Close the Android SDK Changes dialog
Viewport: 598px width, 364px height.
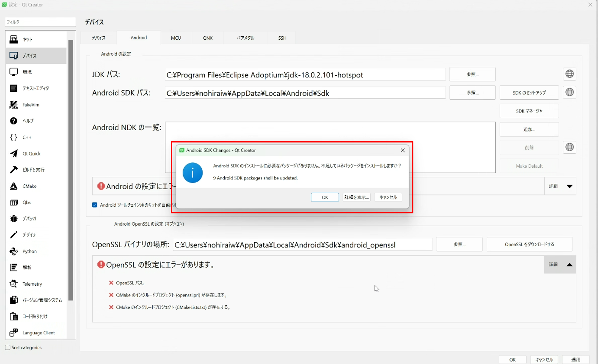point(403,150)
